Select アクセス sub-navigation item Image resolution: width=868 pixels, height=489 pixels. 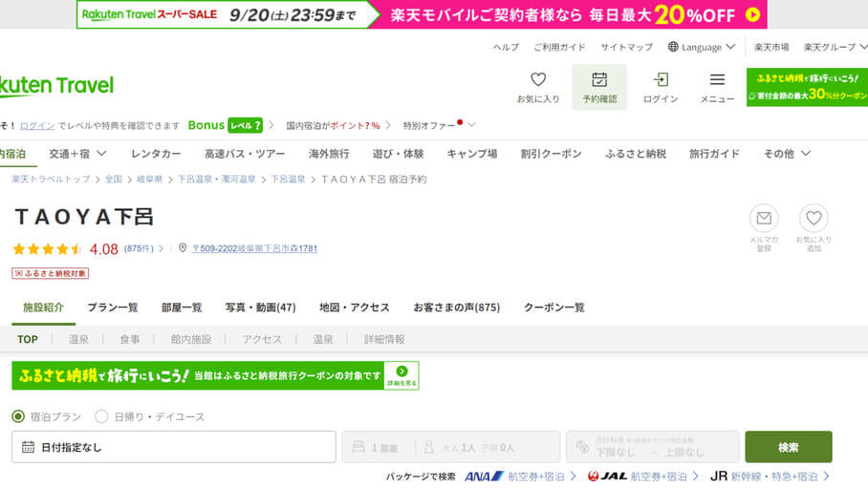point(262,339)
